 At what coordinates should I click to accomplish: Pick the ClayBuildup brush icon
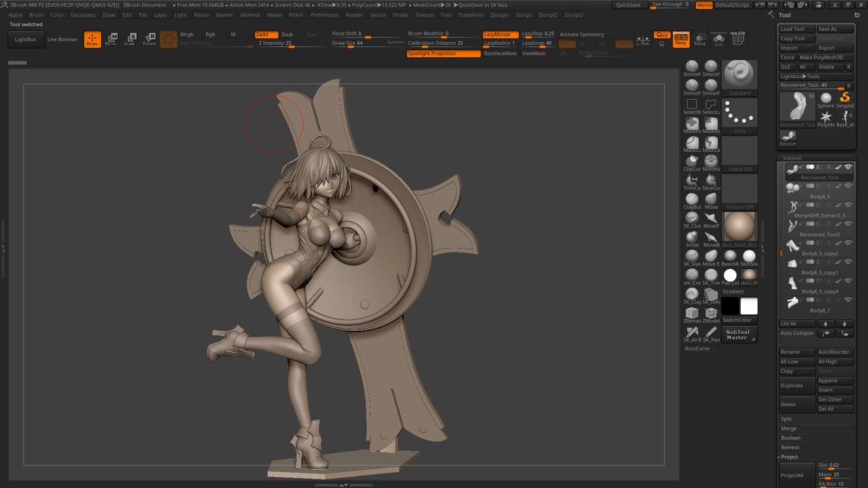[x=692, y=199]
